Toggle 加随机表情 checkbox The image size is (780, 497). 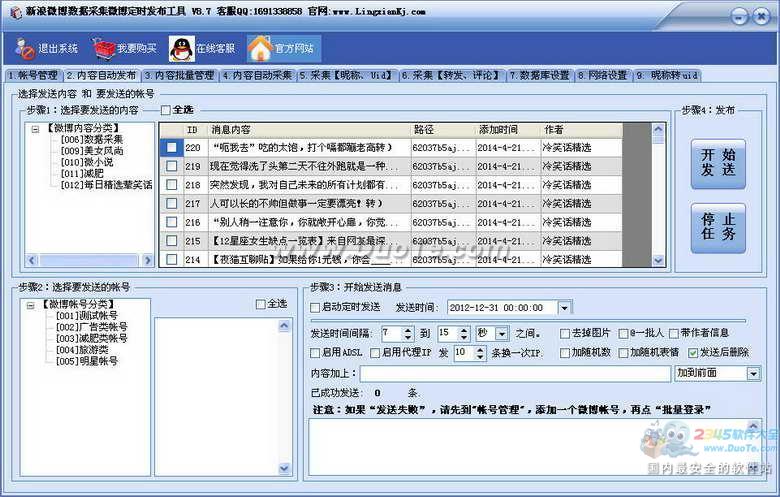pos(623,353)
